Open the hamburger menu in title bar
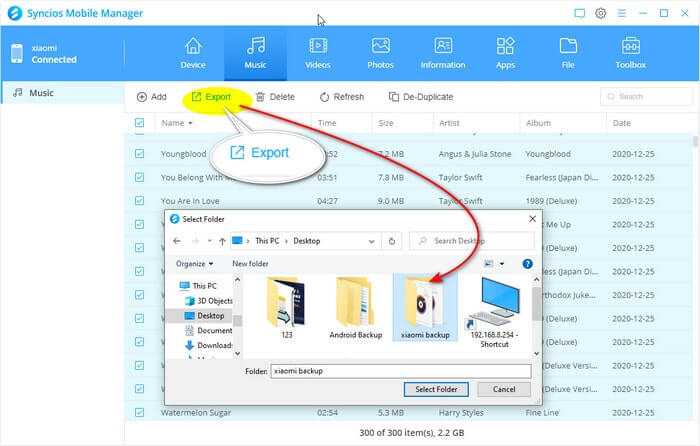Screen dimensions: 700x446 click(621, 13)
